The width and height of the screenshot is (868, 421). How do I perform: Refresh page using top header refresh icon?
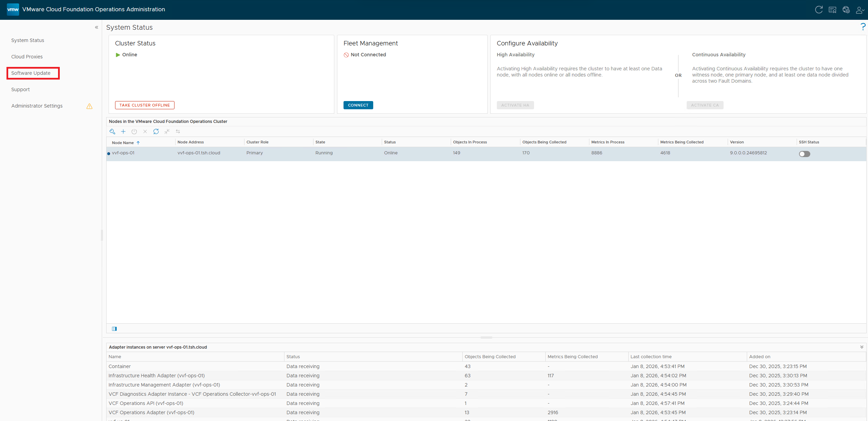click(x=818, y=10)
